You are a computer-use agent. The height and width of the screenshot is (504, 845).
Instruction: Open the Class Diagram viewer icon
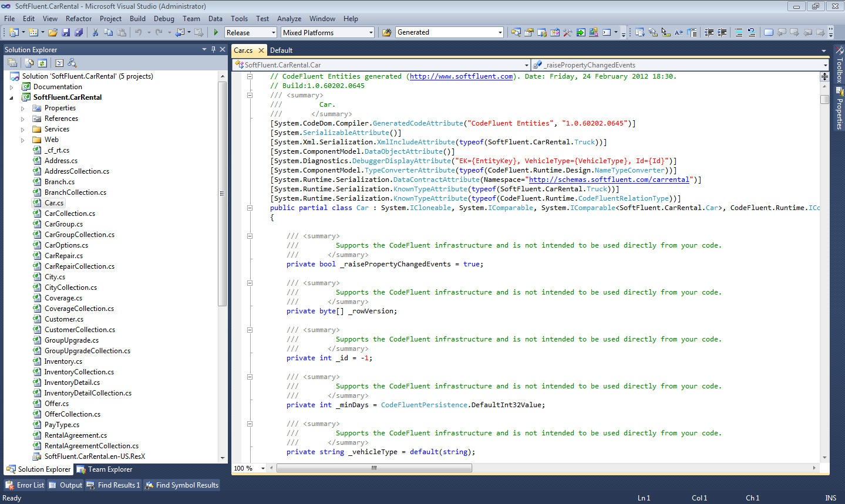73,62
